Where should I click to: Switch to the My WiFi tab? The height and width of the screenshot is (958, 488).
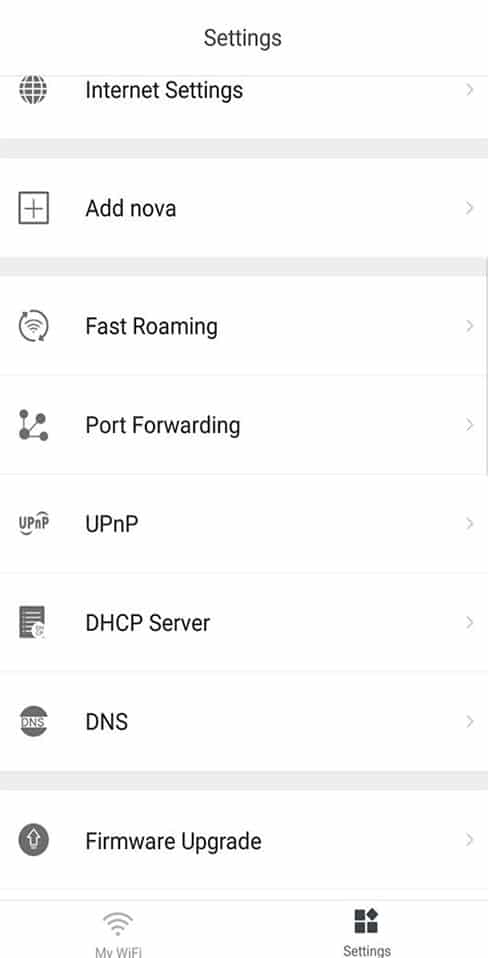tap(118, 934)
